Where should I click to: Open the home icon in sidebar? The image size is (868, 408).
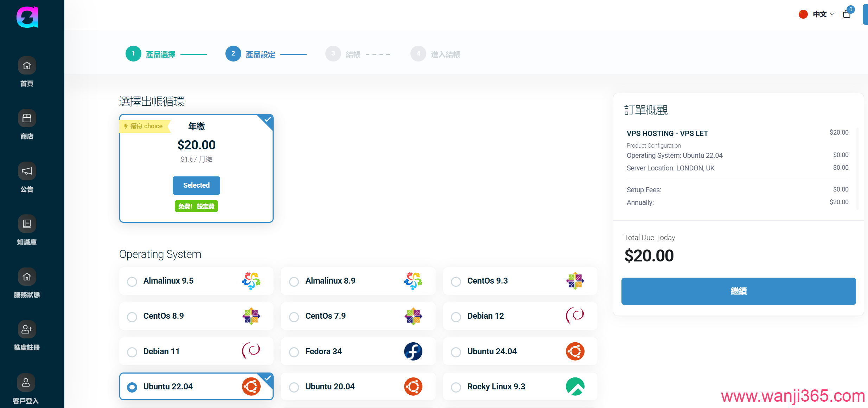point(27,65)
